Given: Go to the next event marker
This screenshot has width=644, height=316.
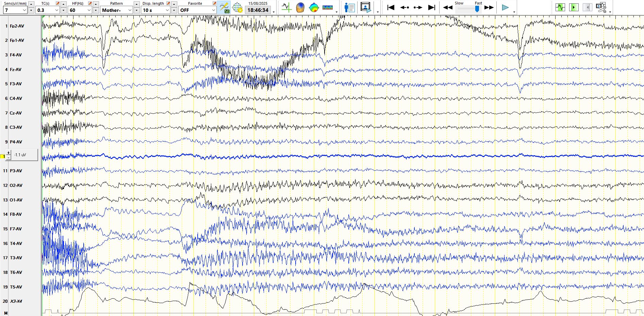Looking at the screenshot, I should pos(418,7).
